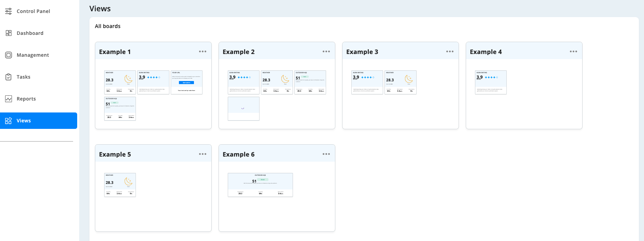The width and height of the screenshot is (644, 241).
Task: Click the blue button in Your URL widget
Action: point(186,83)
